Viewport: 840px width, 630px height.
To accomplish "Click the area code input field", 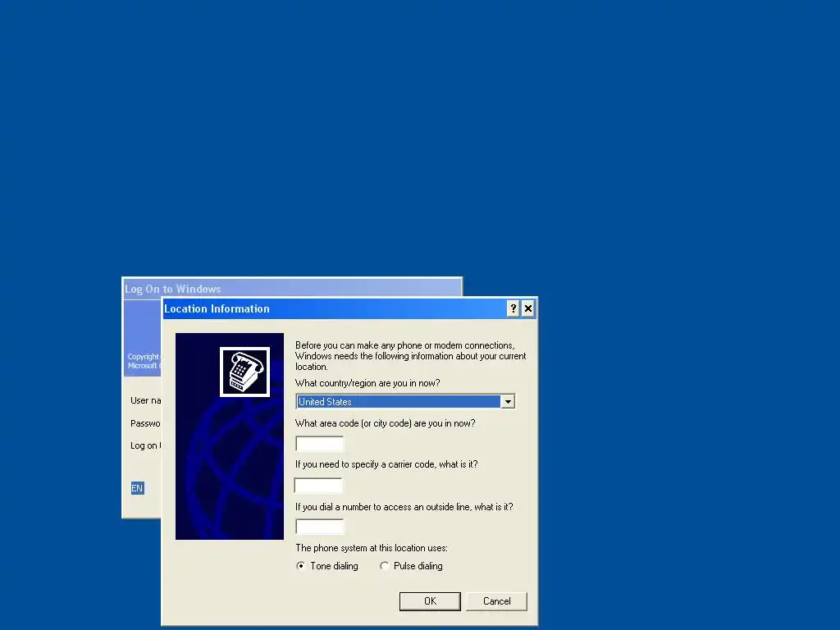I will [x=319, y=444].
